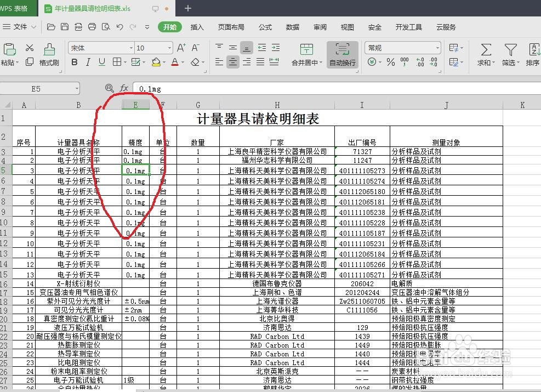This screenshot has width=541, height=392.
Task: Switch to the 公式 (Formulas) tab
Action: 265,27
